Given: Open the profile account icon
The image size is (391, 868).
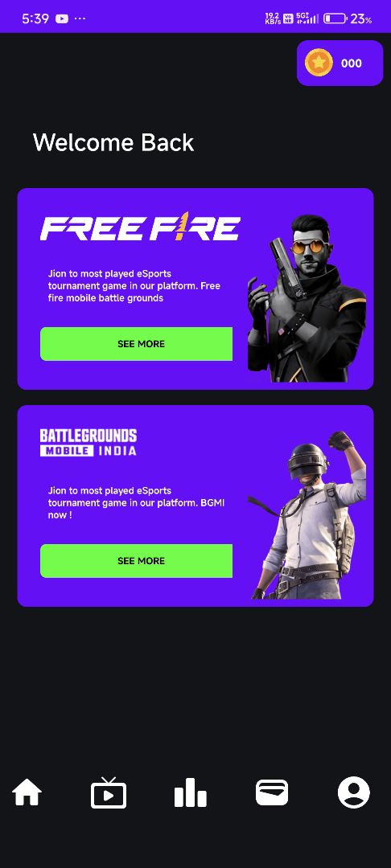Looking at the screenshot, I should click(x=353, y=792).
